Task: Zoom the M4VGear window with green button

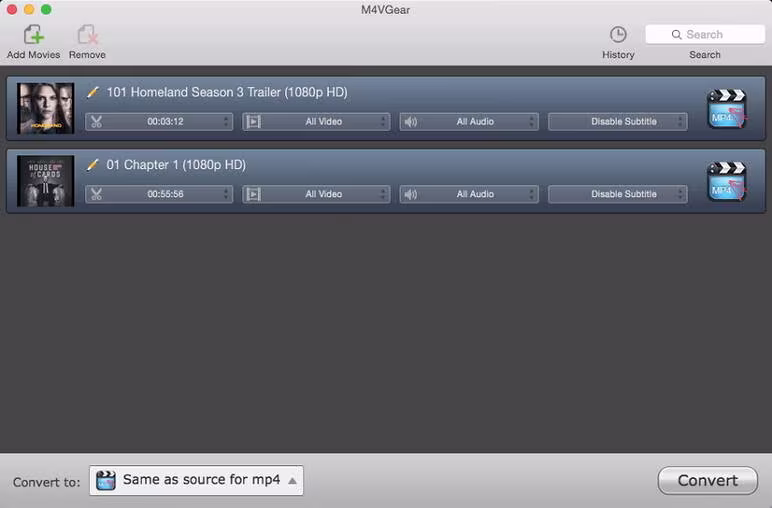Action: click(x=46, y=9)
